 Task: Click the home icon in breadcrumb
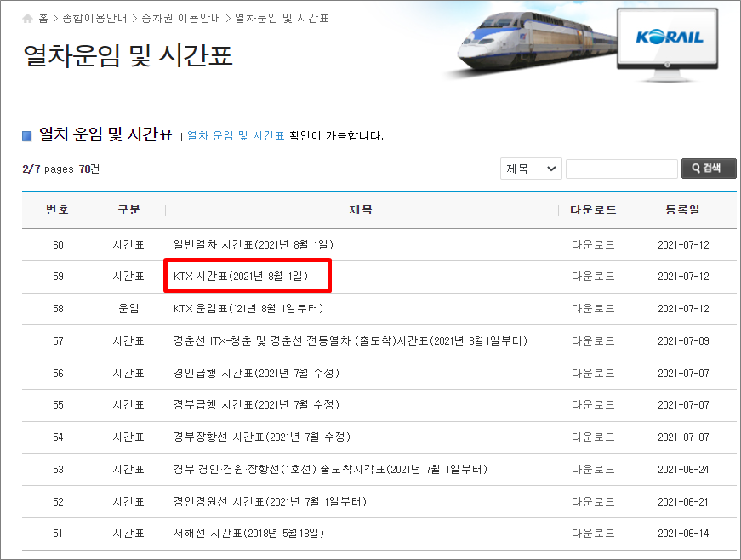pos(28,19)
